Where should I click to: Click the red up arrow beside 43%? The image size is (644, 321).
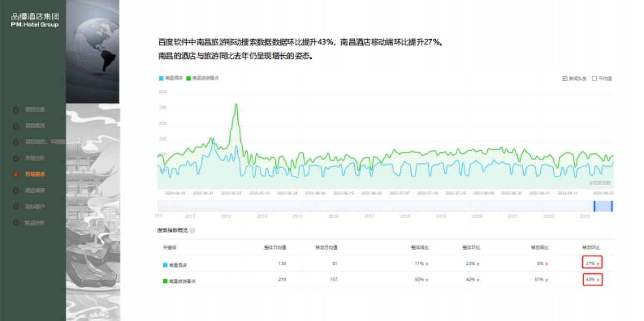[598, 280]
